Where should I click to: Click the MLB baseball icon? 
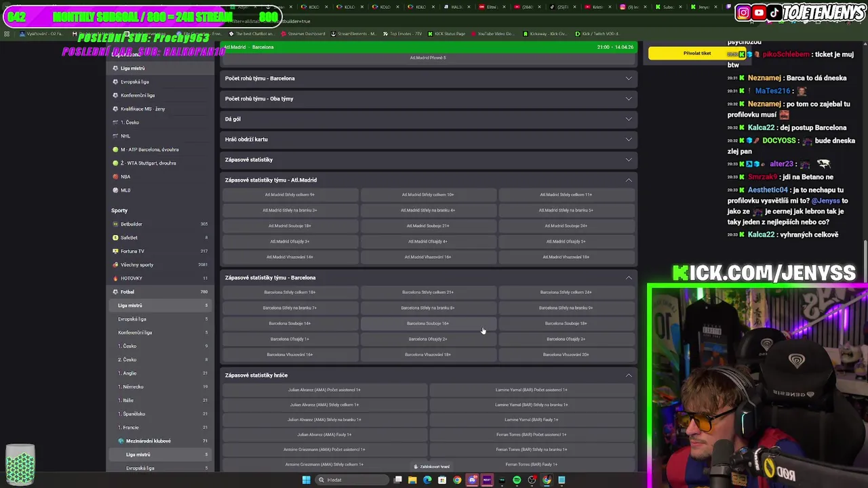[115, 190]
